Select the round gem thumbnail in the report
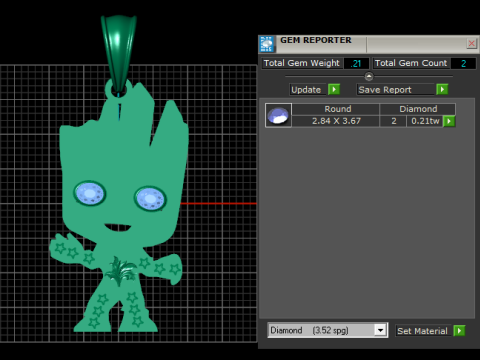Image resolution: width=480 pixels, height=360 pixels. pos(278,115)
